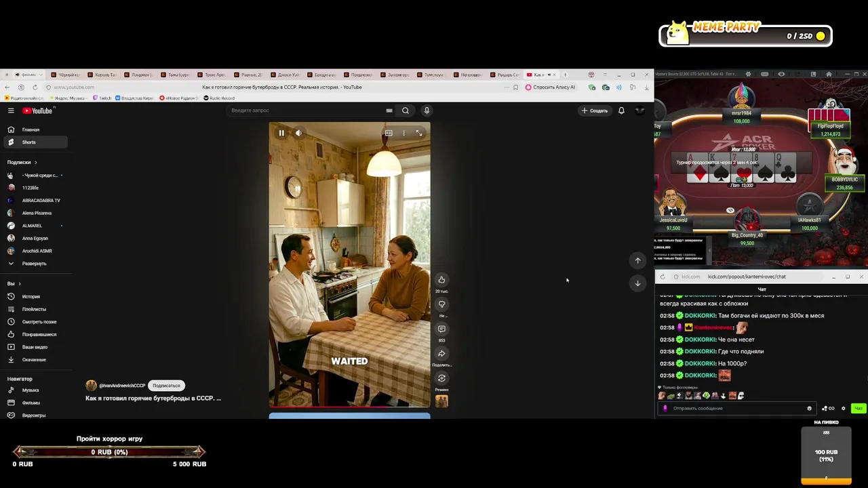Bookmark page with bookmark icon
The image size is (868, 488).
pos(516,87)
